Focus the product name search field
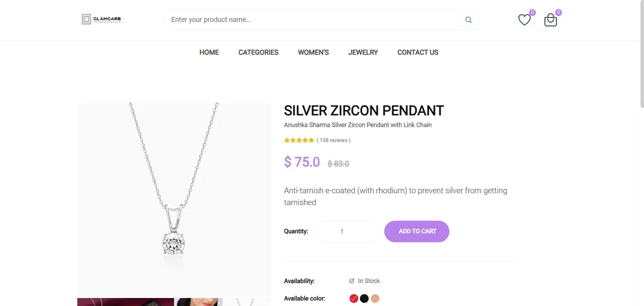The width and height of the screenshot is (644, 306). tap(313, 20)
